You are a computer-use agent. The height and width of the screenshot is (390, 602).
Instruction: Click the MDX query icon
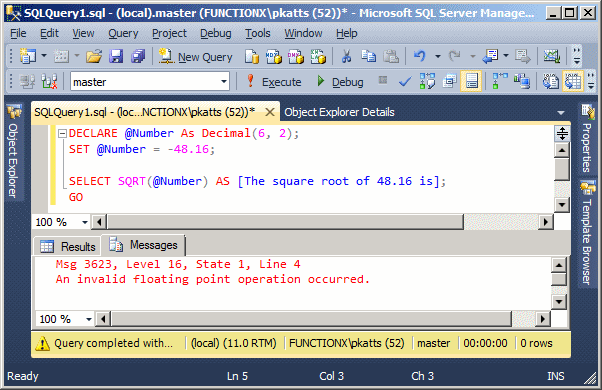pyautogui.click(x=274, y=56)
